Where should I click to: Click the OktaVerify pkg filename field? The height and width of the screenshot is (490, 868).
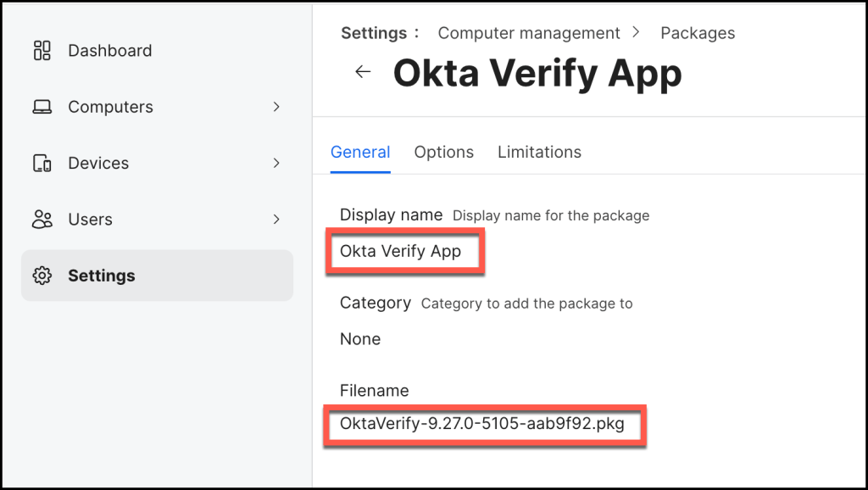[x=482, y=424]
